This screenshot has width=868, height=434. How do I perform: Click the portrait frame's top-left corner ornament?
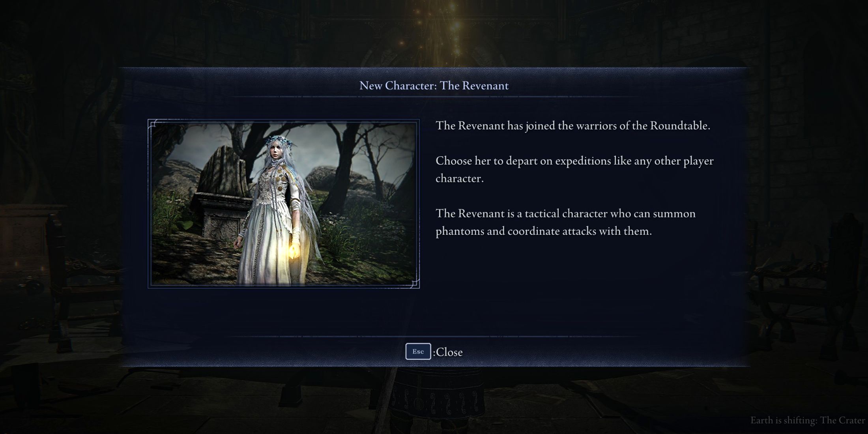click(x=154, y=125)
